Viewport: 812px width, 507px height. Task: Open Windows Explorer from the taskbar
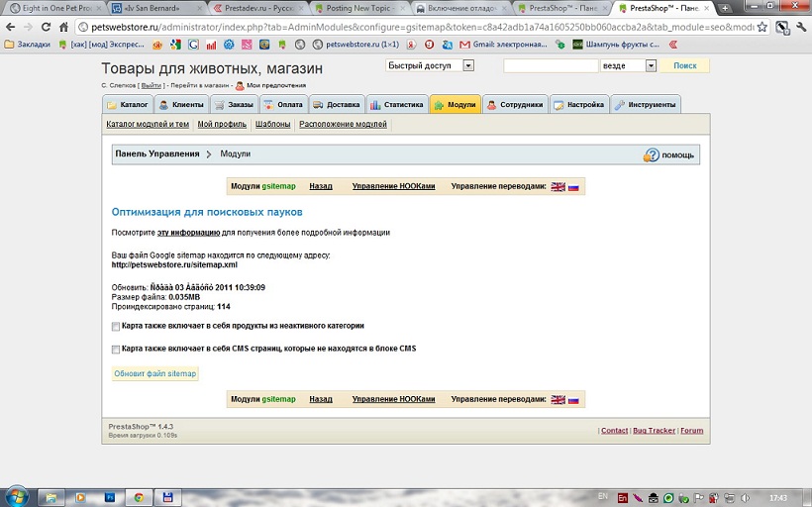pyautogui.click(x=51, y=498)
